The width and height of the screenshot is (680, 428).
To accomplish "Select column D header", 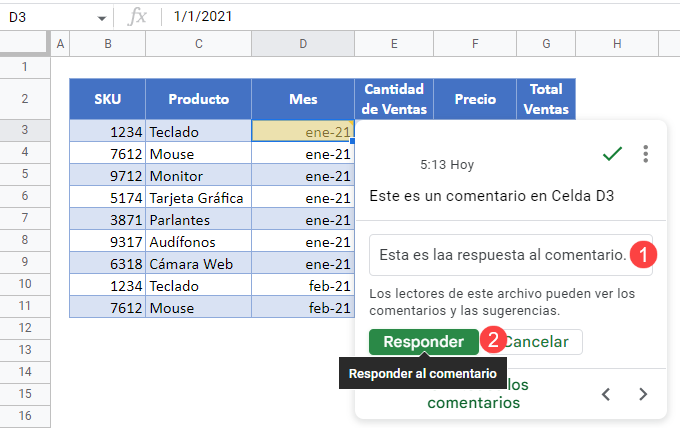I will coord(303,44).
